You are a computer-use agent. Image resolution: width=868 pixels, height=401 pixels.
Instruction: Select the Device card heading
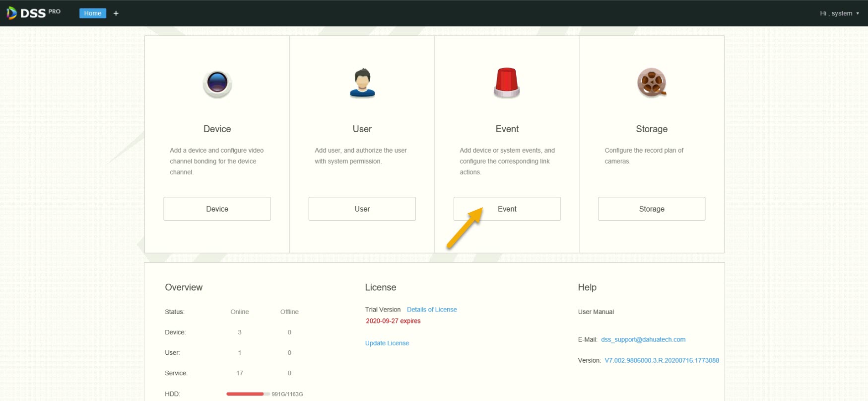[217, 129]
